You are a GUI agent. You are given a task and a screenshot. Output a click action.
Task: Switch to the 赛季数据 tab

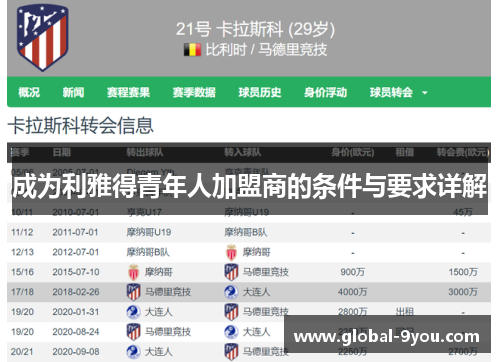coord(194,92)
